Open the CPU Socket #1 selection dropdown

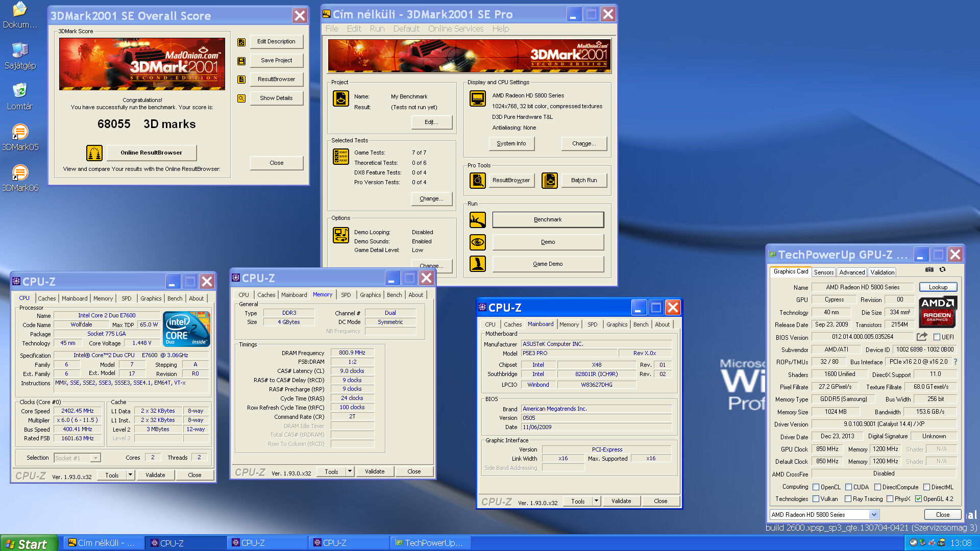95,458
